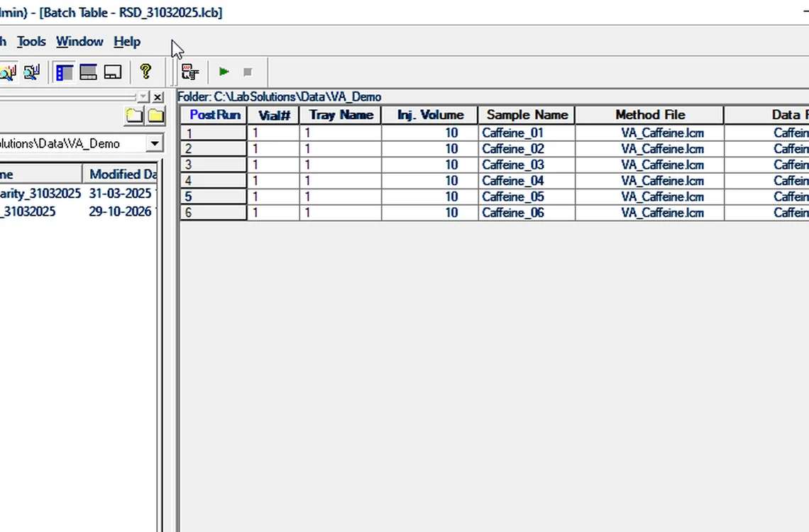Click the Caffeine_01 sample name cell
The width and height of the screenshot is (809, 532).
[x=527, y=133]
